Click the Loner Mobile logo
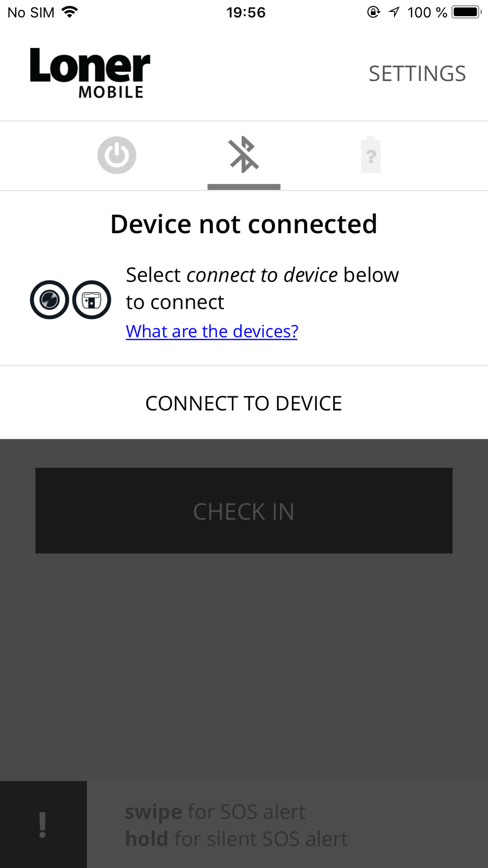Viewport: 488px width, 868px height. [90, 73]
